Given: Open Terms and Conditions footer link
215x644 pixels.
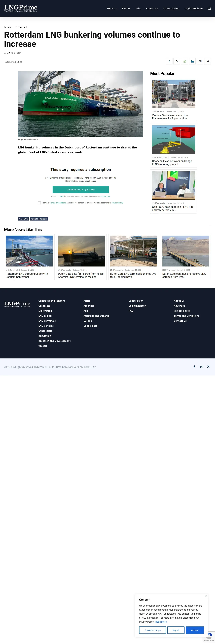Looking at the screenshot, I should pos(187,316).
